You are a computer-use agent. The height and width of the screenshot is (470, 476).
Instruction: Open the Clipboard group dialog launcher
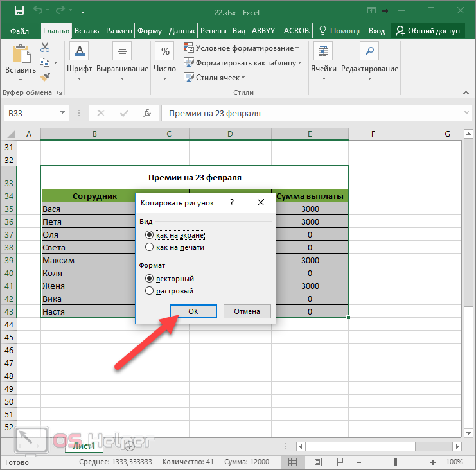point(60,93)
